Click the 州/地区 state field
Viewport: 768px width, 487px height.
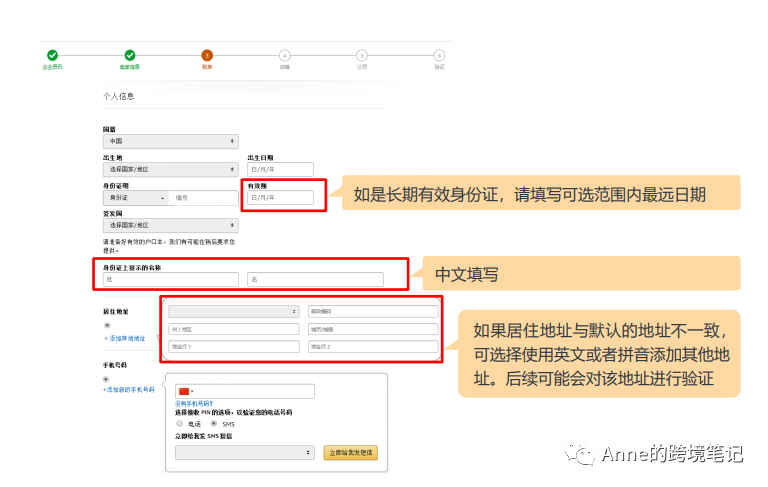tap(234, 329)
